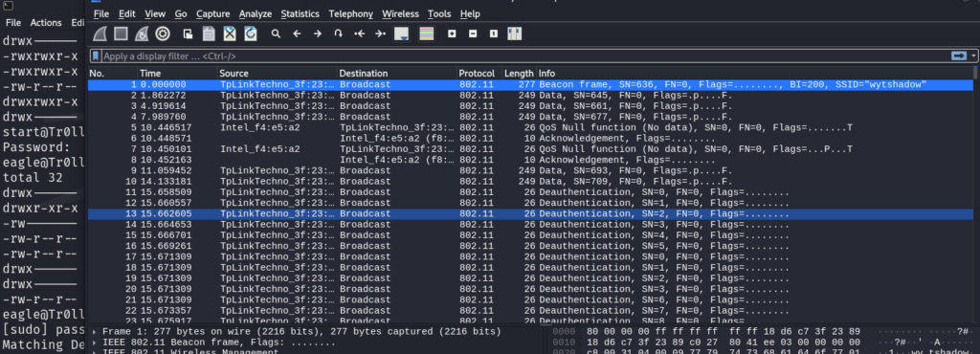The width and height of the screenshot is (980, 354).
Task: Select packet 6 Acknowledgement row
Action: point(530,139)
